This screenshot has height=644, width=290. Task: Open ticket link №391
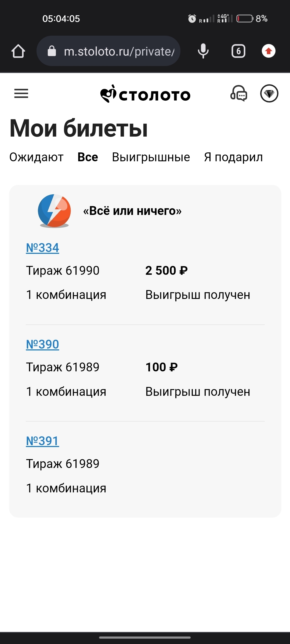tap(42, 441)
